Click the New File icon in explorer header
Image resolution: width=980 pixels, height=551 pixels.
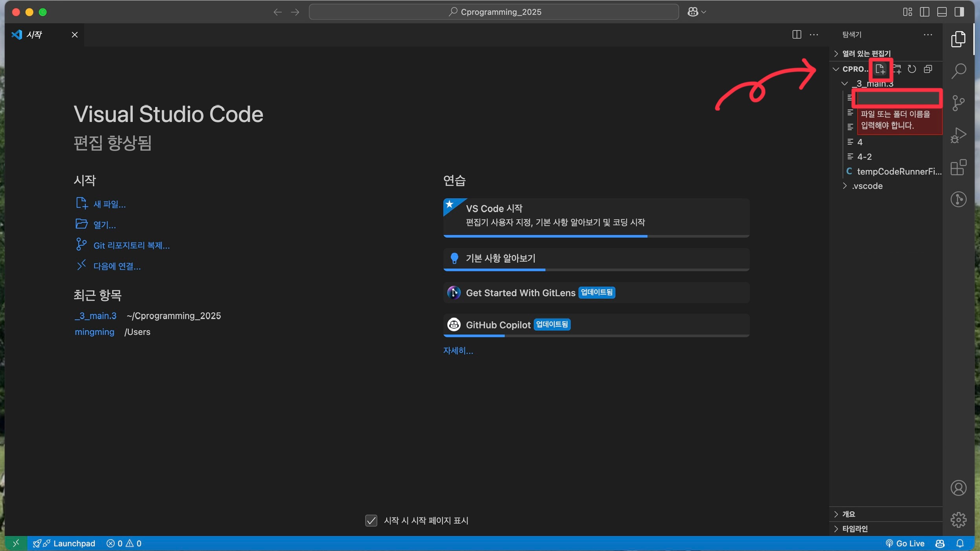pyautogui.click(x=880, y=69)
